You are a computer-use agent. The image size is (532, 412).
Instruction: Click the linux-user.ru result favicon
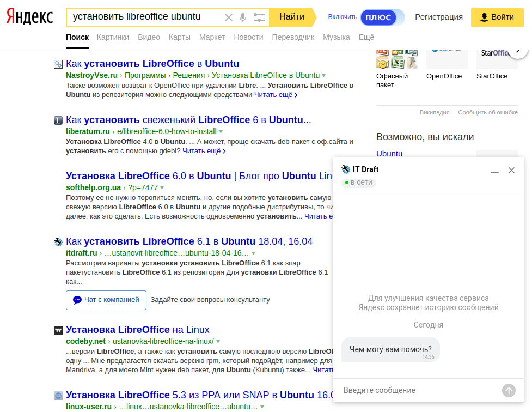point(58,395)
